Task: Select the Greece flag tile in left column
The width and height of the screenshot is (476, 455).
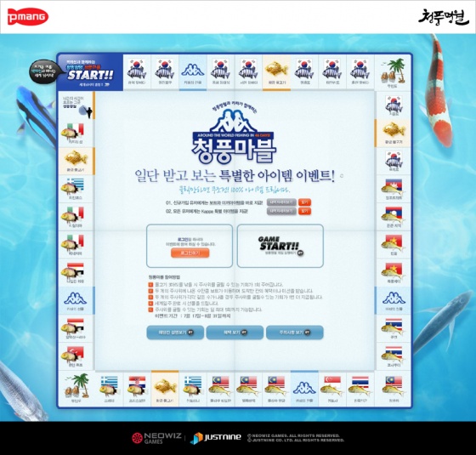Action: (x=76, y=189)
